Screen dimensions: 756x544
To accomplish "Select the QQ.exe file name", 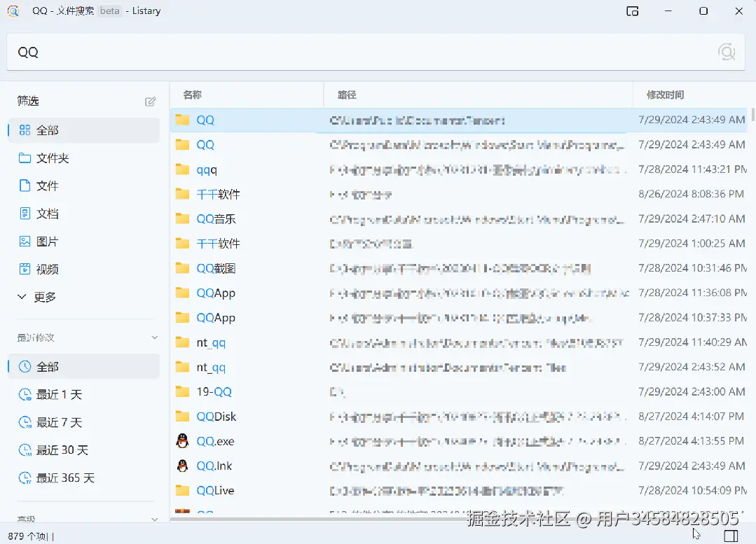I will 215,441.
